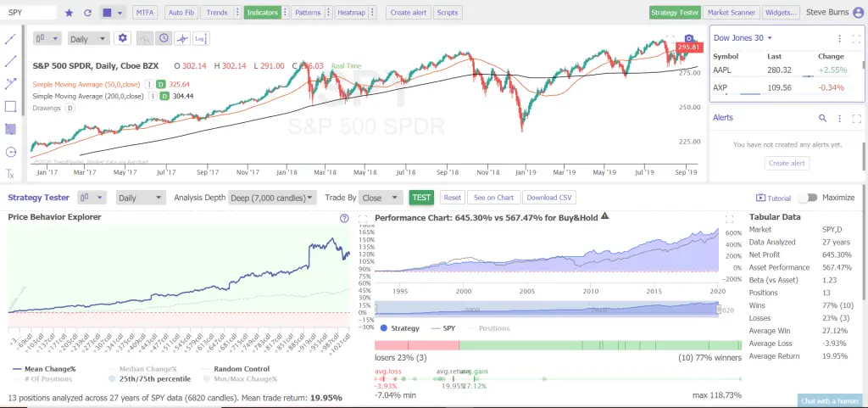Click Download CSV button

point(548,198)
